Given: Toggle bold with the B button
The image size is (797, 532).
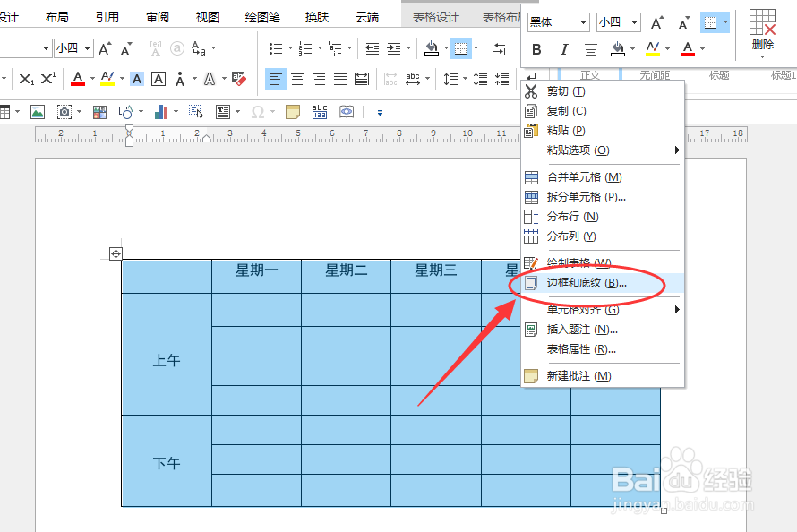Looking at the screenshot, I should point(536,48).
